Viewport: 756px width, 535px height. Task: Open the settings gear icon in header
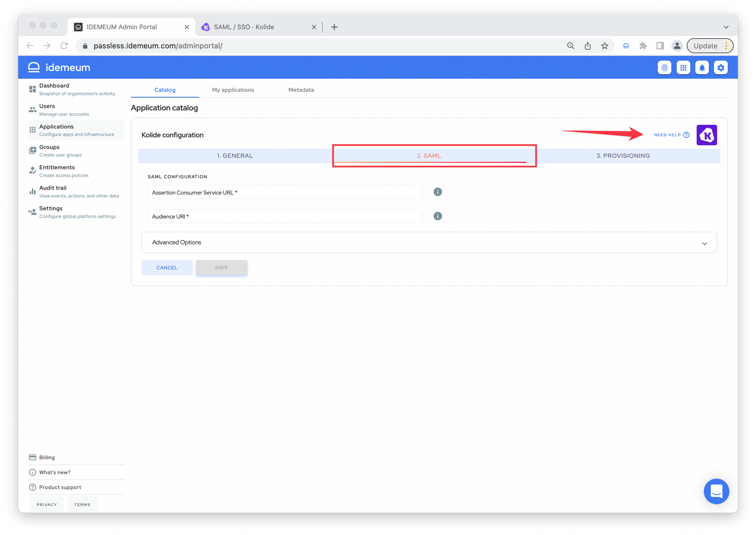(x=721, y=68)
